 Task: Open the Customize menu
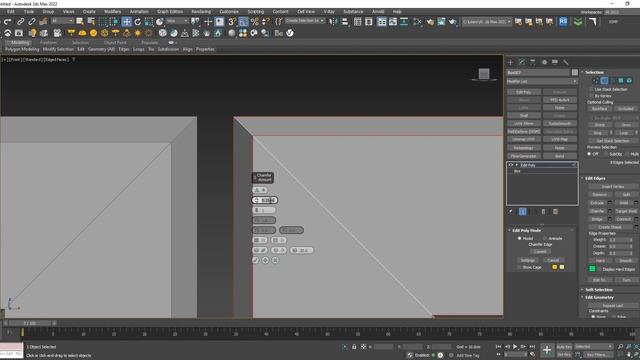(229, 11)
